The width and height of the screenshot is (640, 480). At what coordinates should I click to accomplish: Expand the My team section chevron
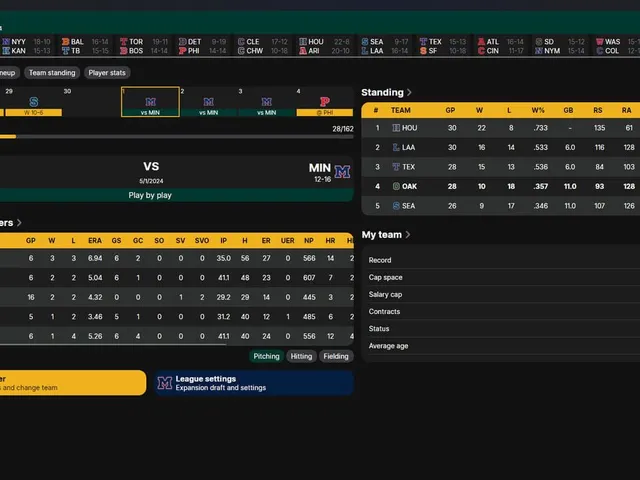click(x=407, y=235)
